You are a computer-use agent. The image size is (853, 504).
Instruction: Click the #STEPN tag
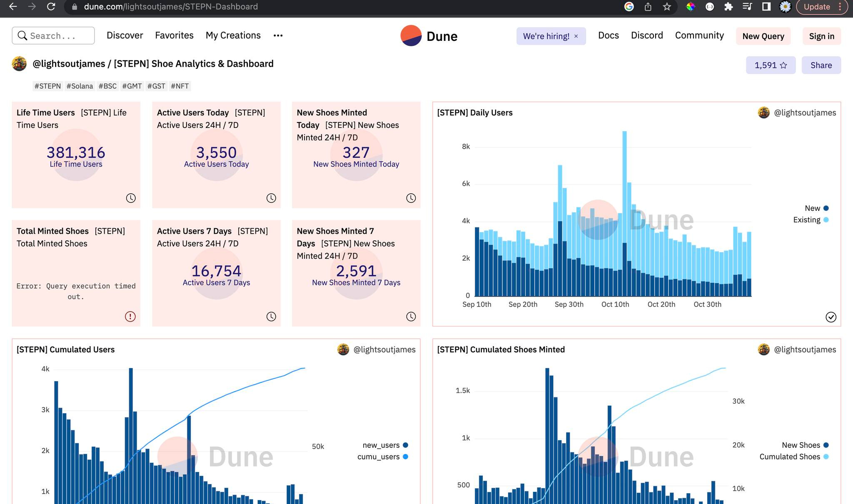pos(47,86)
